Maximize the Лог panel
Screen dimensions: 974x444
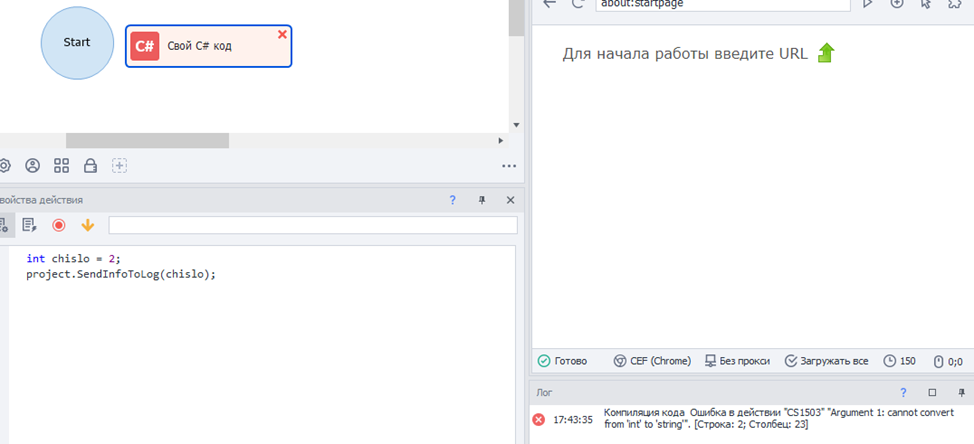pos(932,392)
